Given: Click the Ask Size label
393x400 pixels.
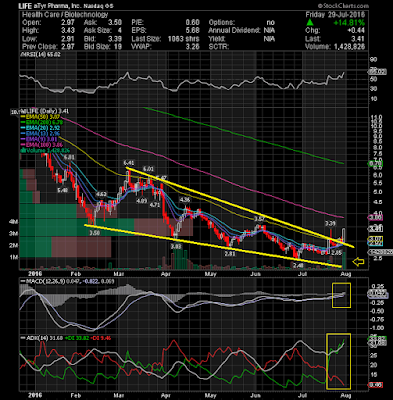Looking at the screenshot, I should [x=97, y=30].
